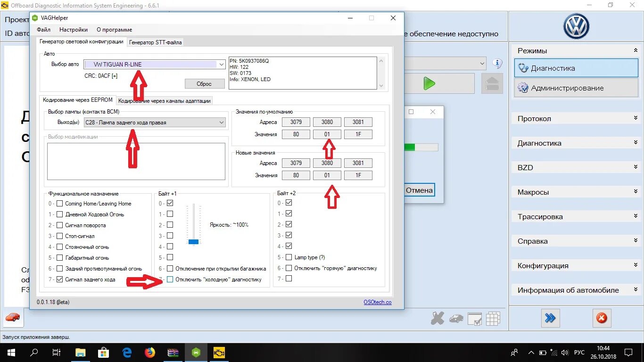Click the red car icon in ODIS

point(13,318)
